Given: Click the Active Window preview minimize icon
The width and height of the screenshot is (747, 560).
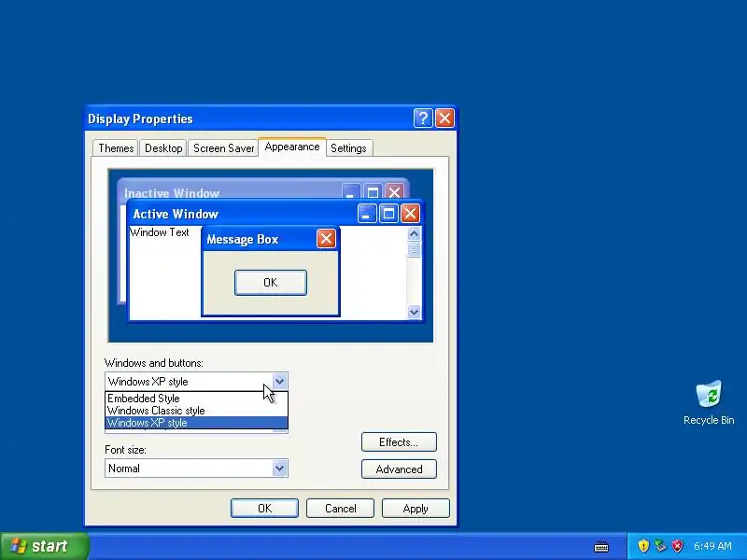Looking at the screenshot, I should [x=367, y=214].
